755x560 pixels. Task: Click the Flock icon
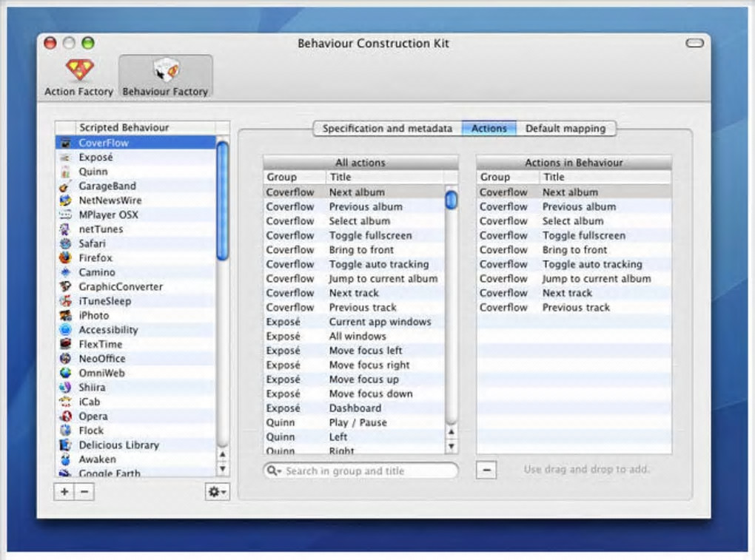pos(66,431)
